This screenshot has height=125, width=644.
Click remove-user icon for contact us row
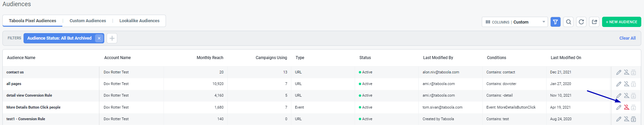(626, 72)
